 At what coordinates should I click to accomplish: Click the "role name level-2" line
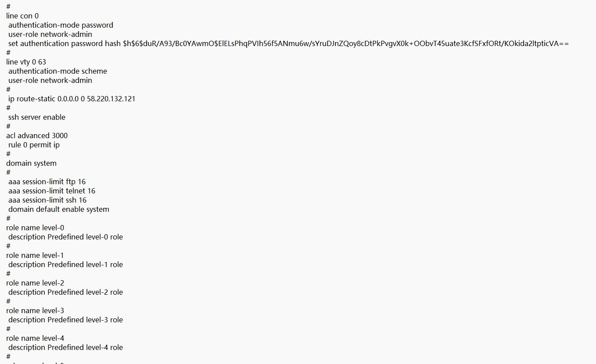(35, 283)
